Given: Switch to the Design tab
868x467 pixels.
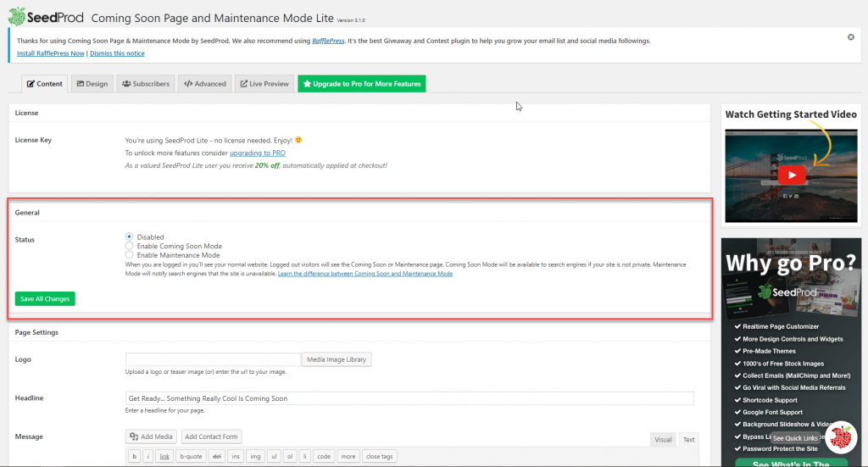Looking at the screenshot, I should [92, 84].
